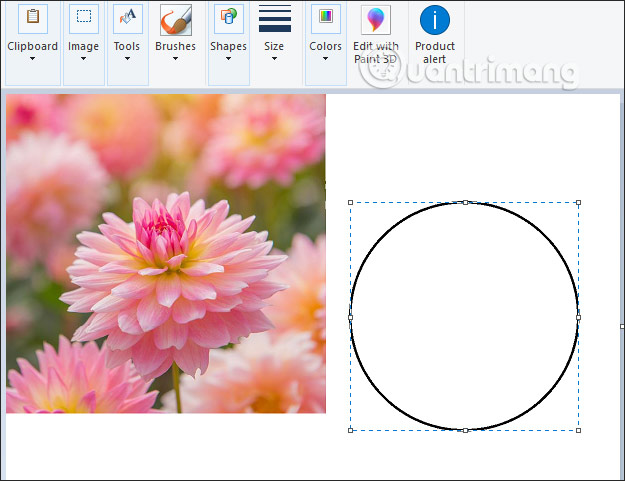Open the Colors palette icon
625x481 pixels.
[326, 19]
